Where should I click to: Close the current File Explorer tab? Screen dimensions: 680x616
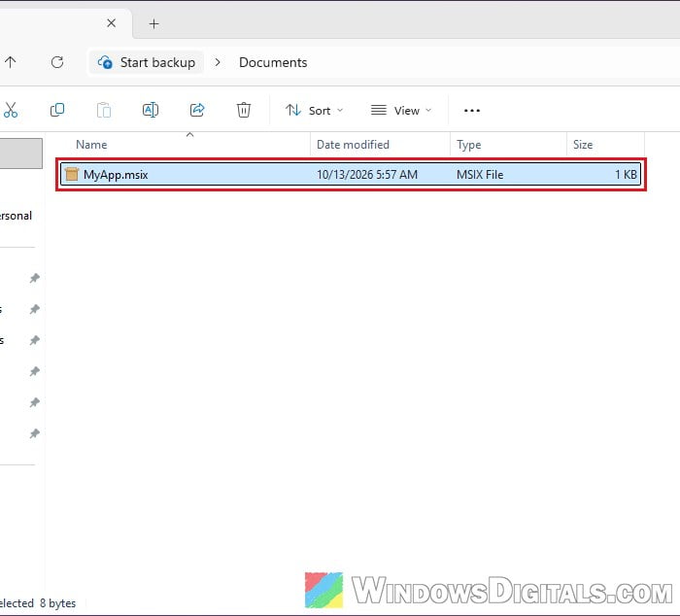pos(112,23)
